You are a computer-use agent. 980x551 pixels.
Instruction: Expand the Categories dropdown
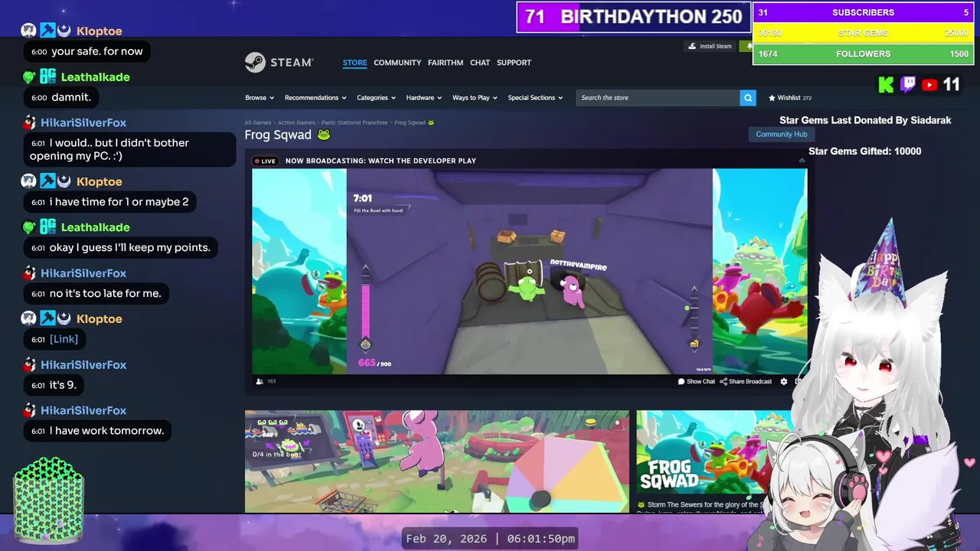click(376, 98)
